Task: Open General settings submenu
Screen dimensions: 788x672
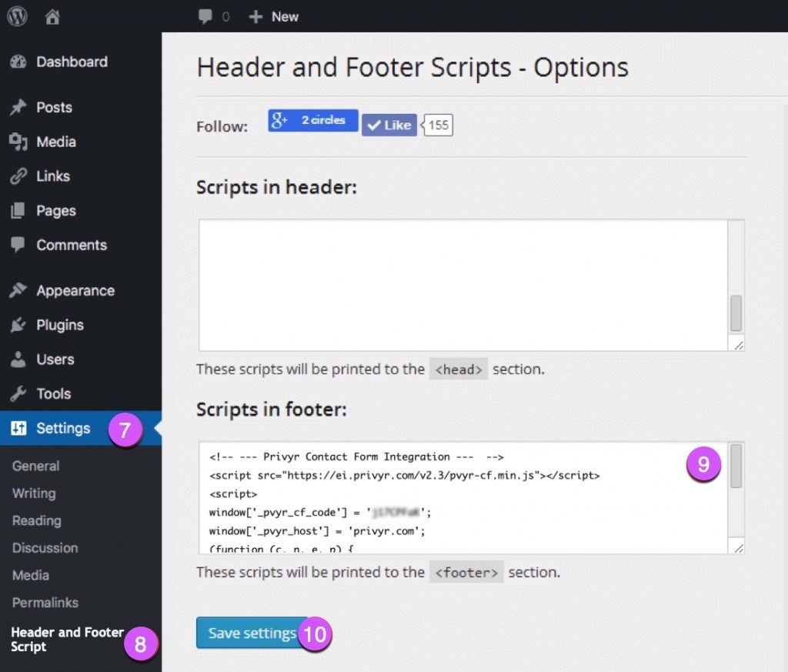Action: click(x=35, y=466)
